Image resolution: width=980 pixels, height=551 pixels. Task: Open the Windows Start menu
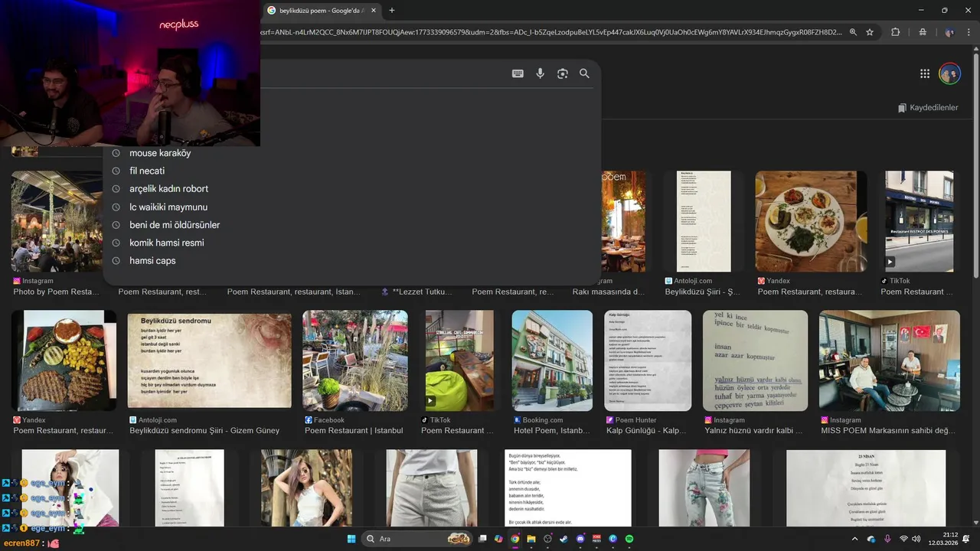tap(351, 539)
